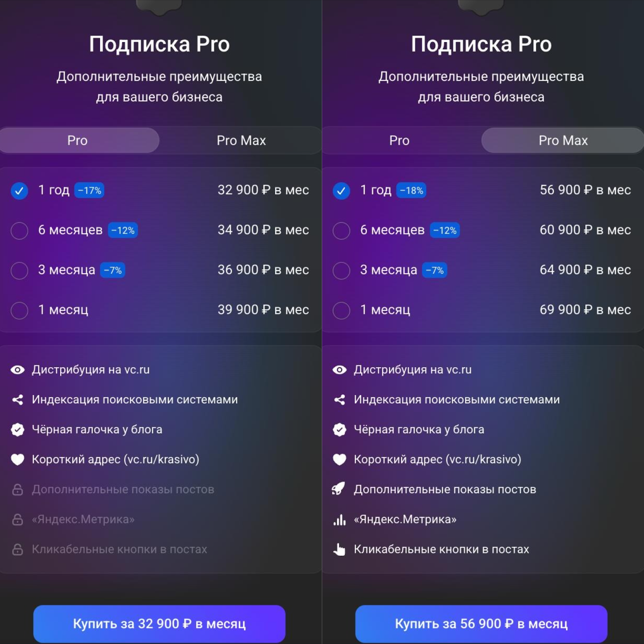Switch to the unselected Pro Max tab
The width and height of the screenshot is (644, 644).
[241, 140]
